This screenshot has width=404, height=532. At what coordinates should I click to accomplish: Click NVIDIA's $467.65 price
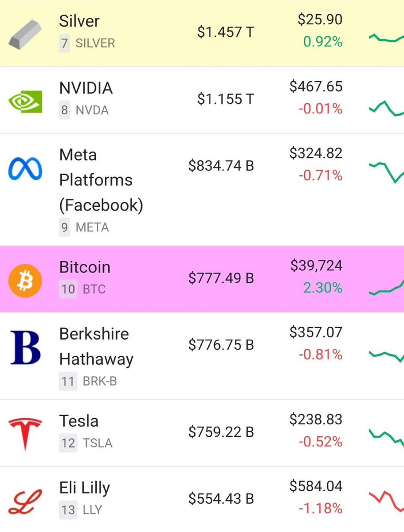click(x=316, y=86)
